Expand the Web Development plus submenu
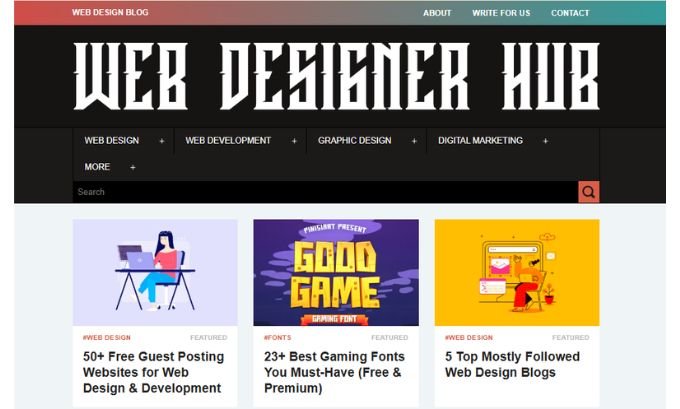This screenshot has width=680, height=409. tap(294, 141)
